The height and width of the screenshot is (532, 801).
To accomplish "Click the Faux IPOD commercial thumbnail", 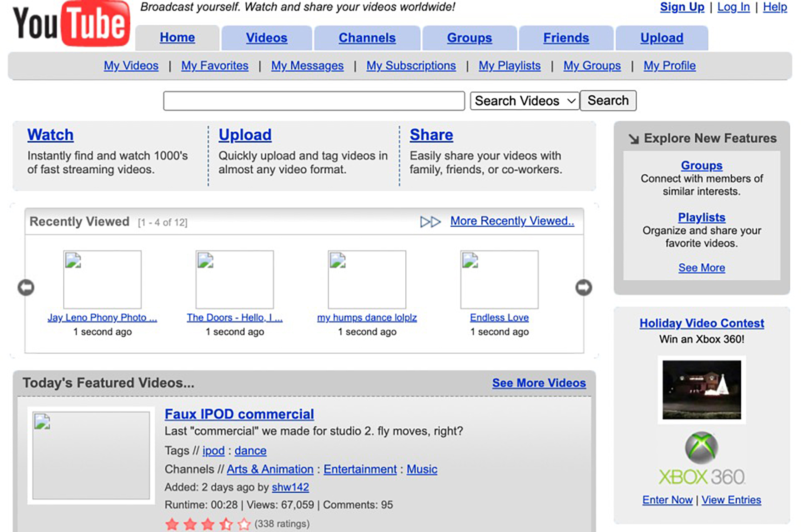I will 91,456.
